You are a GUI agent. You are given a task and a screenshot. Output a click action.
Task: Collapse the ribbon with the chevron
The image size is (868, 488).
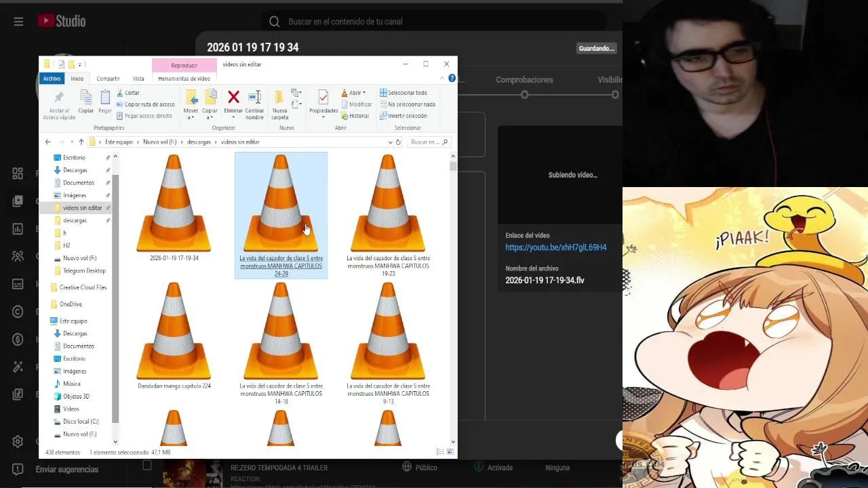[x=442, y=79]
